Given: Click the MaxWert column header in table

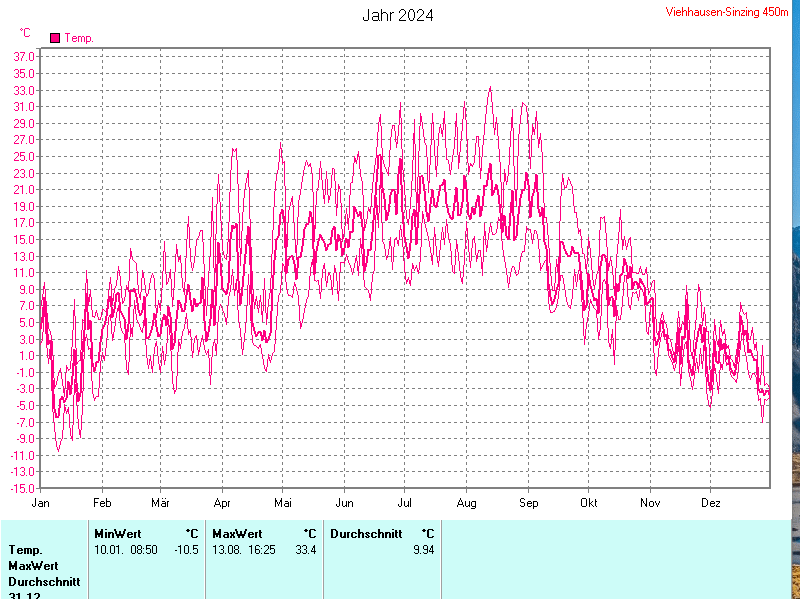Looking at the screenshot, I should click(236, 533).
